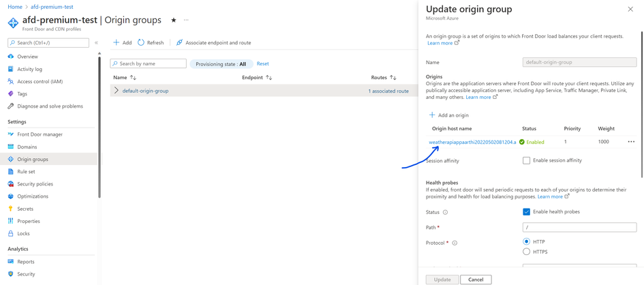This screenshot has width=644, height=285.
Task: Click the Update origin group panel scrollbar
Action: pyautogui.click(x=642, y=104)
